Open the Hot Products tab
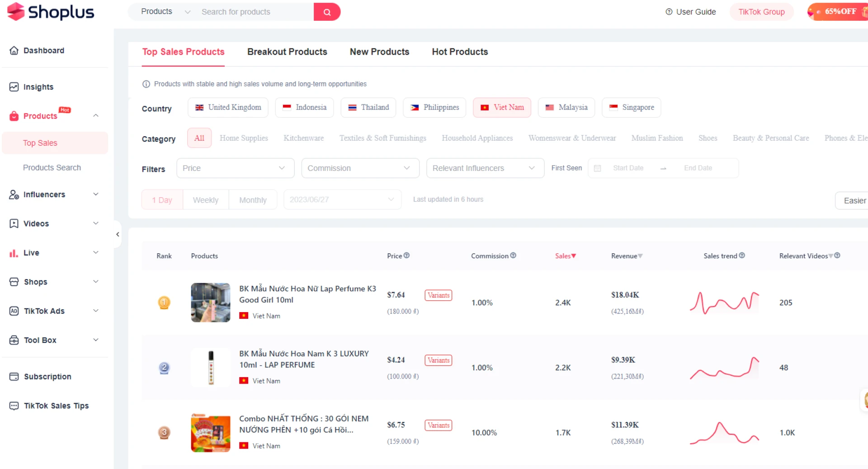This screenshot has width=868, height=469. click(460, 52)
